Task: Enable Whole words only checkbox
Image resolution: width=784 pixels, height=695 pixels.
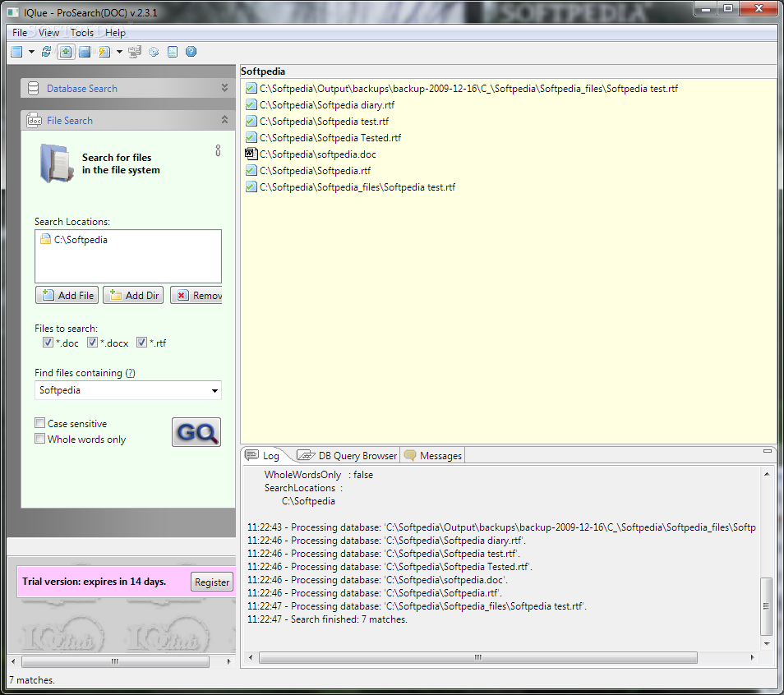Action: coord(40,439)
